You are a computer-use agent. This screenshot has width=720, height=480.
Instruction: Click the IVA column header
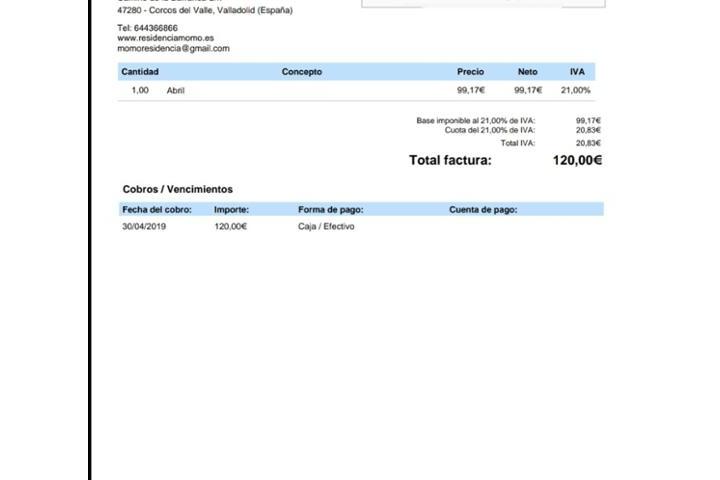pyautogui.click(x=577, y=72)
